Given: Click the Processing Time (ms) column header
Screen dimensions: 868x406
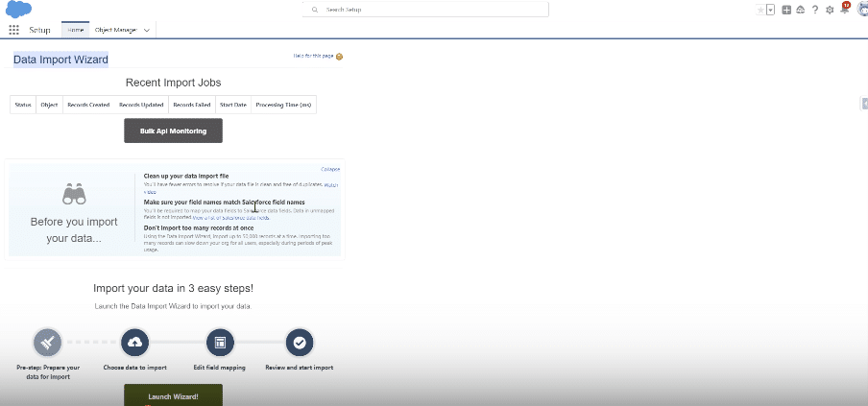Looking at the screenshot, I should tap(283, 105).
